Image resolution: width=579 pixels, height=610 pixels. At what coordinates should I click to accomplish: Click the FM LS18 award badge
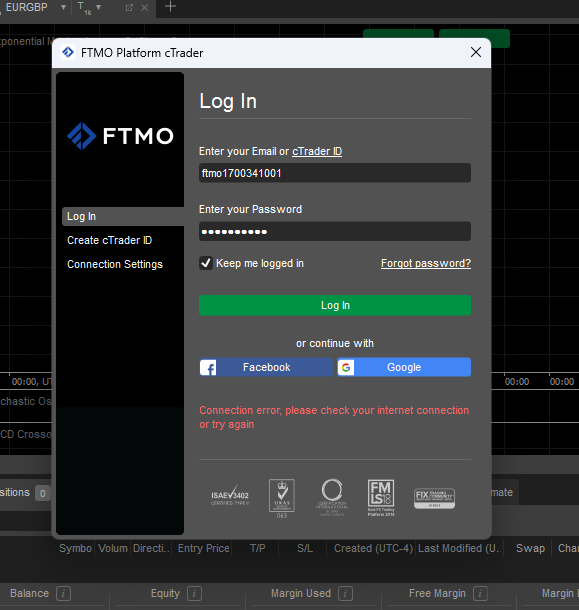(381, 498)
